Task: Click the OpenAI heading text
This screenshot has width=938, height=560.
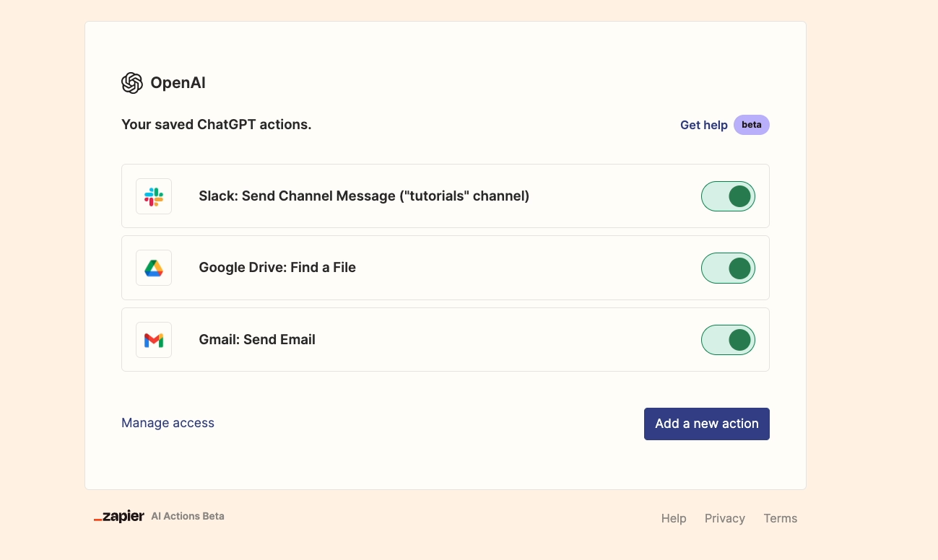Action: [178, 83]
